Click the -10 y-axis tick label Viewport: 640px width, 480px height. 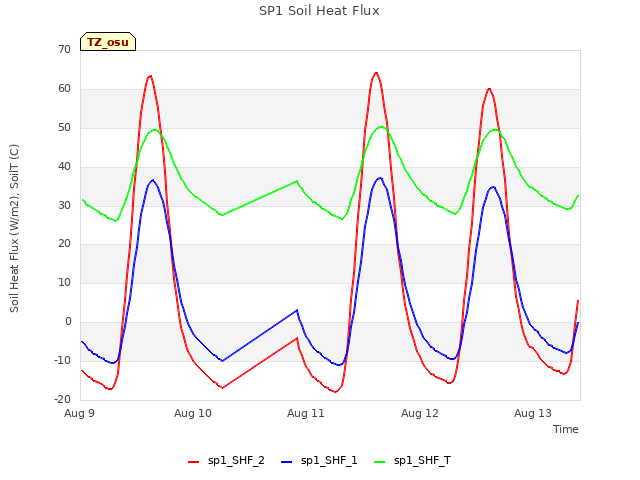point(62,360)
